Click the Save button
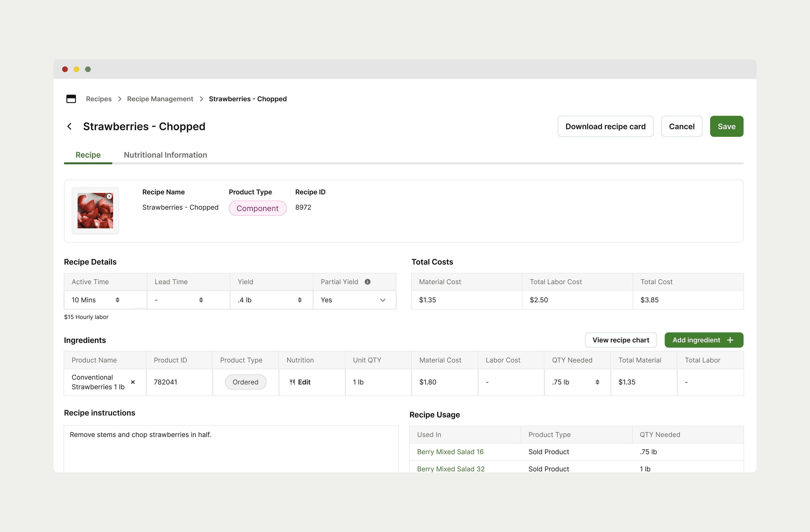810x532 pixels. (726, 127)
